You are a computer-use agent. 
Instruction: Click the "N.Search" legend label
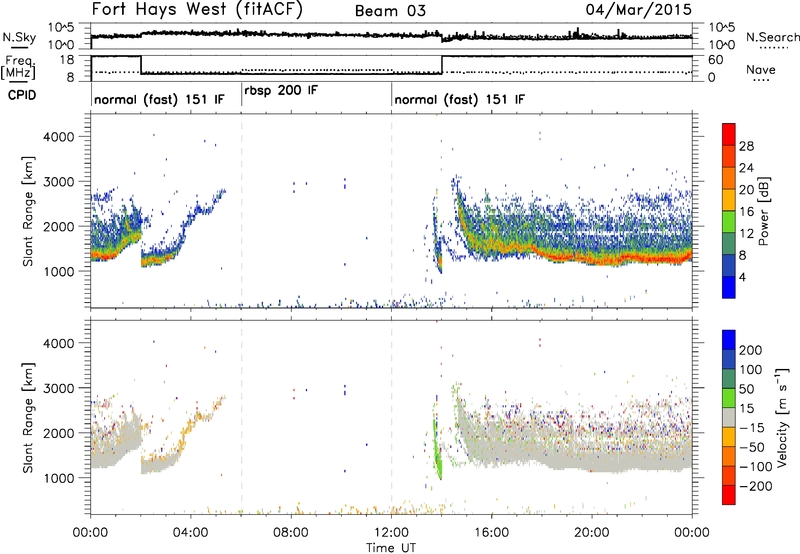point(772,37)
